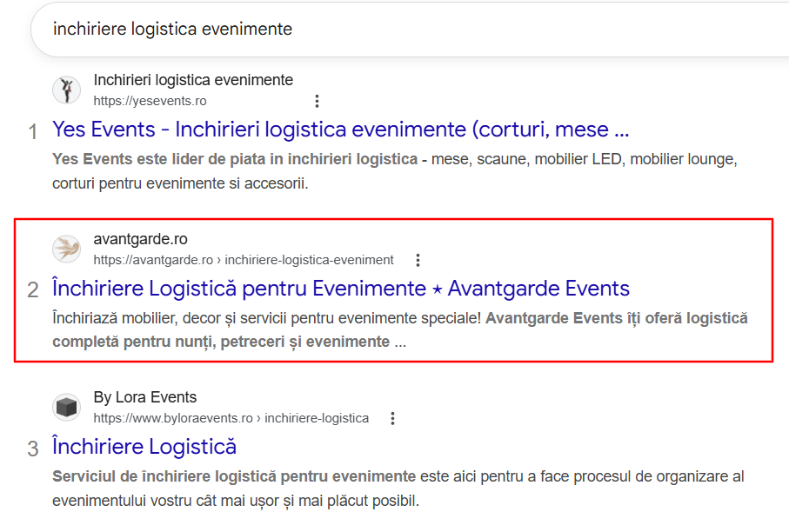Open three-dot menu next to byloraevents.ro URL
This screenshot has height=532, width=789.
click(x=392, y=418)
